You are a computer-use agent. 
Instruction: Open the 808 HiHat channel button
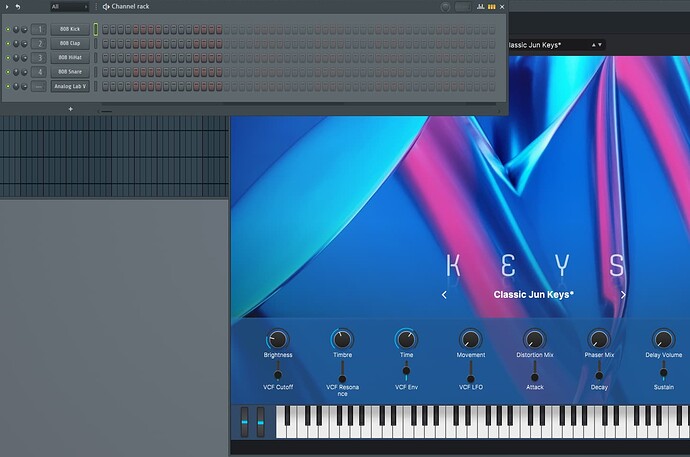click(70, 57)
